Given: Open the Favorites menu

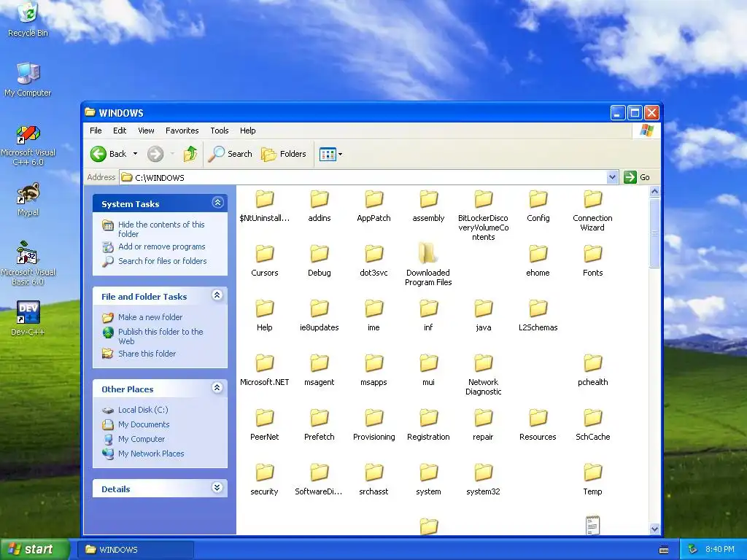Looking at the screenshot, I should (x=182, y=131).
